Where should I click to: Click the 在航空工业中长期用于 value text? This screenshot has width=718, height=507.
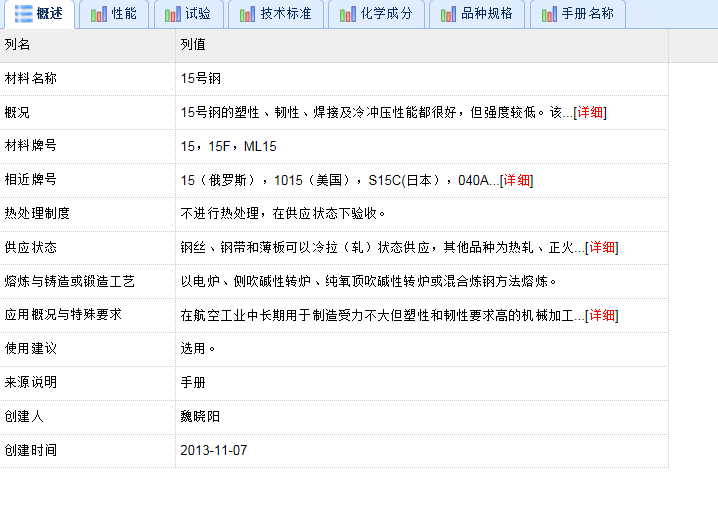(382, 315)
